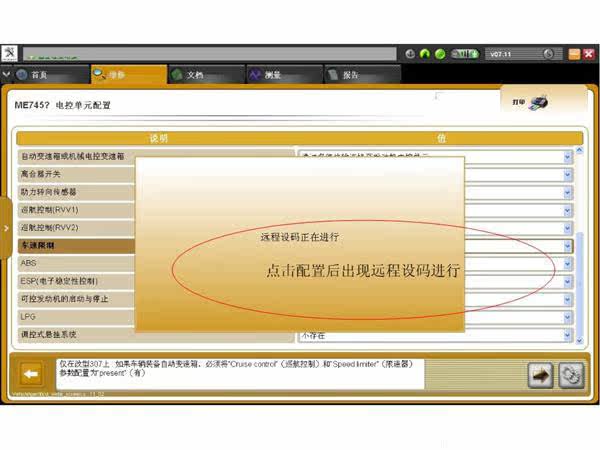Click the forward arrow button at bottom right

point(540,375)
